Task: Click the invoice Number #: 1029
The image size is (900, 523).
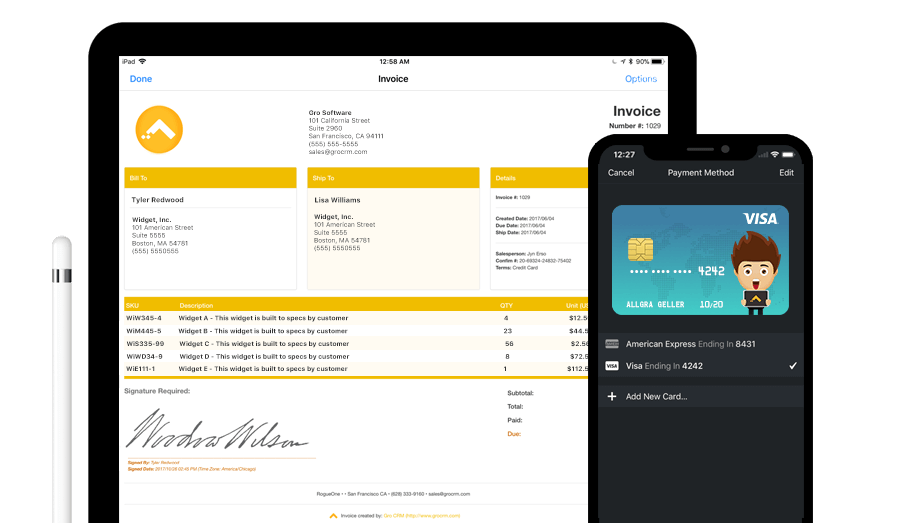Action: (635, 126)
